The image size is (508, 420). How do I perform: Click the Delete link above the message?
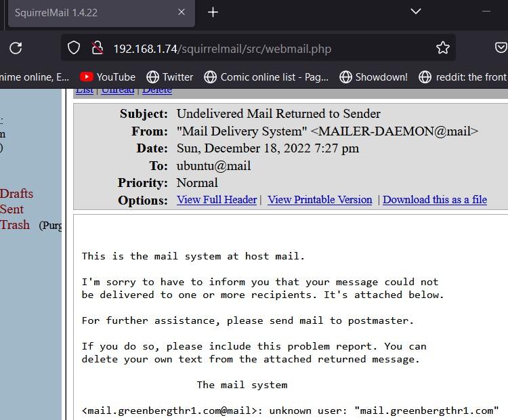(x=157, y=91)
